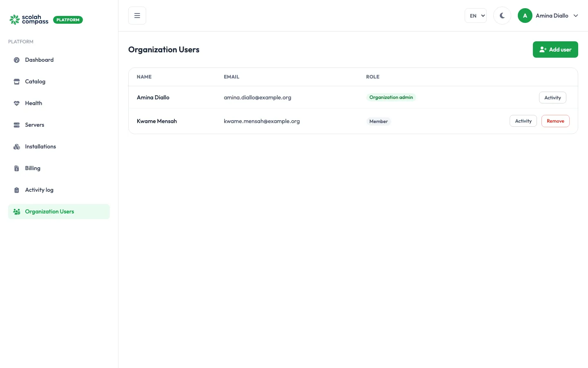588x368 pixels.
Task: Expand the Amina Diallo account chevron
Action: click(x=576, y=16)
